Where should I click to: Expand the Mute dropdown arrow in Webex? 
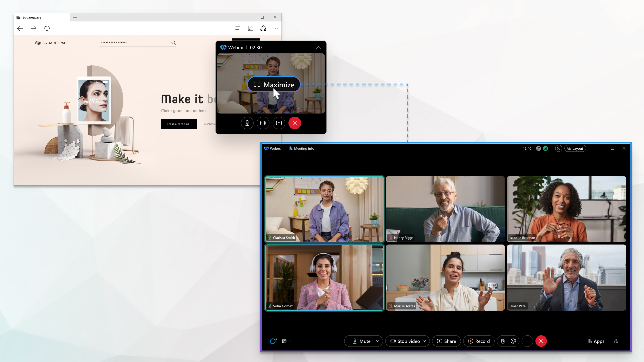tap(377, 341)
